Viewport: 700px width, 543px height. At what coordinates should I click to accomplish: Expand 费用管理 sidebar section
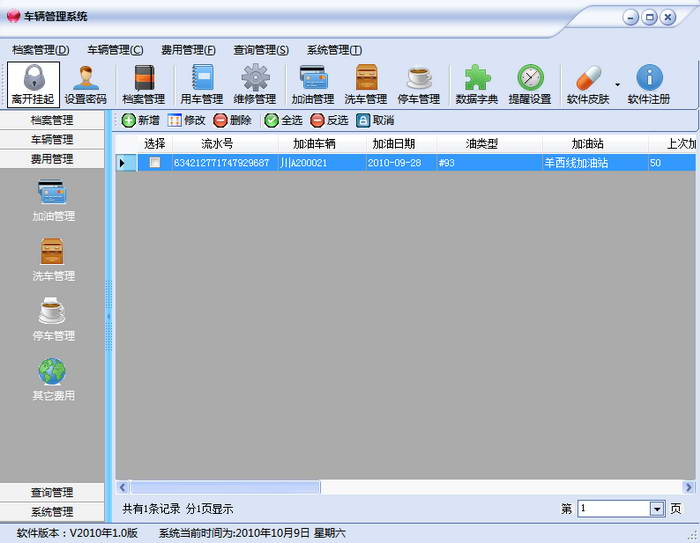[52, 159]
